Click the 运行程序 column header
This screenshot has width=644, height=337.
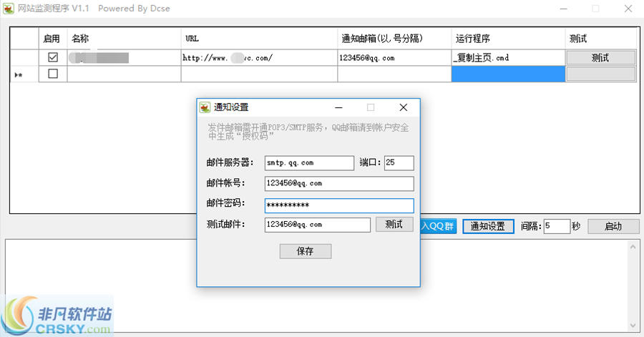tap(509, 39)
